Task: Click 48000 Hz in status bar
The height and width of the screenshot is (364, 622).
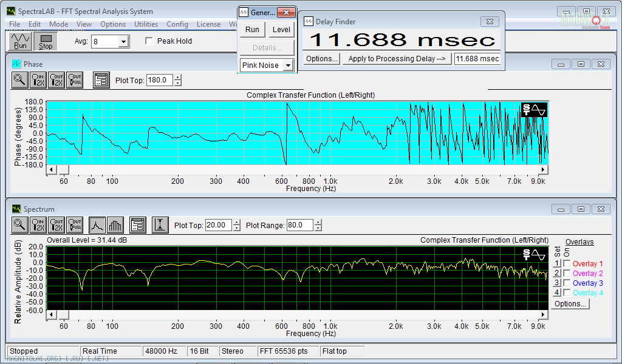Action: click(x=165, y=351)
